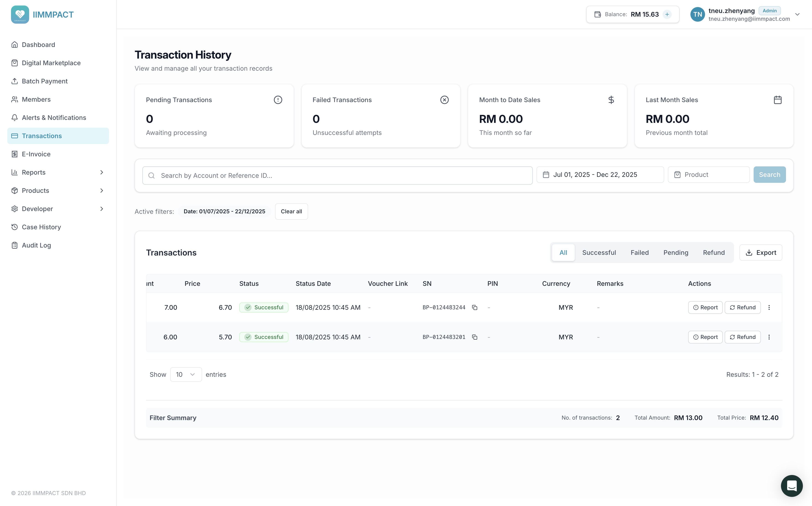Screen dimensions: 812x506
Task: Select the Digital Marketplace shopping bag icon
Action: pyautogui.click(x=14, y=63)
